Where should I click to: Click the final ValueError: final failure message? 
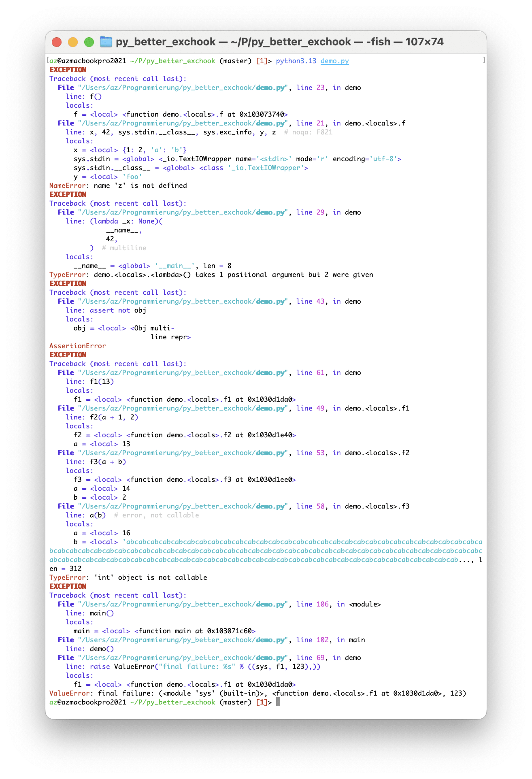pos(258,693)
